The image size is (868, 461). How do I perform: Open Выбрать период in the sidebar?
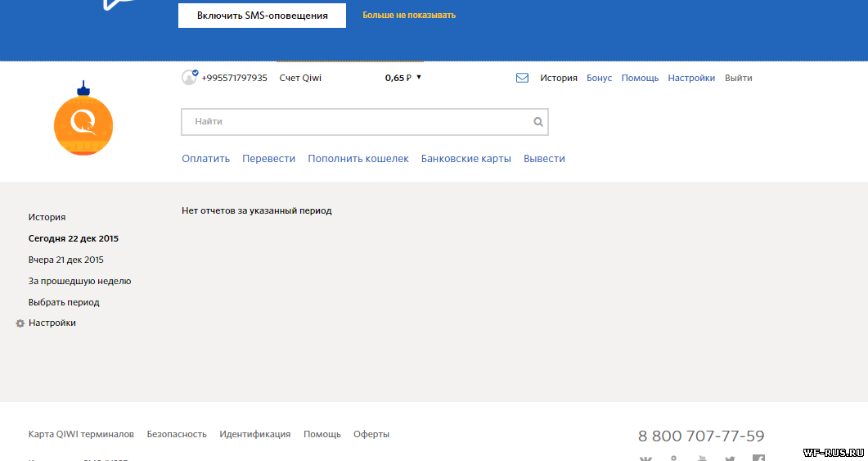point(64,302)
